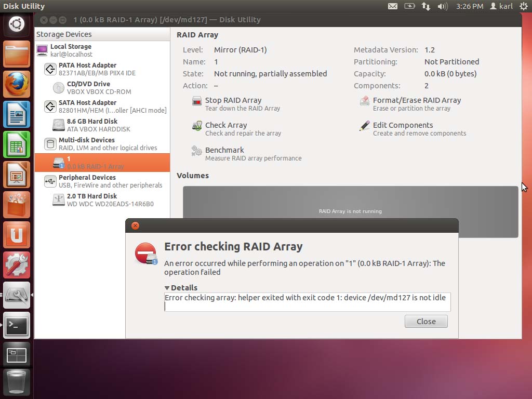Image resolution: width=532 pixels, height=399 pixels.
Task: Click Close in the error dialog
Action: click(x=426, y=321)
